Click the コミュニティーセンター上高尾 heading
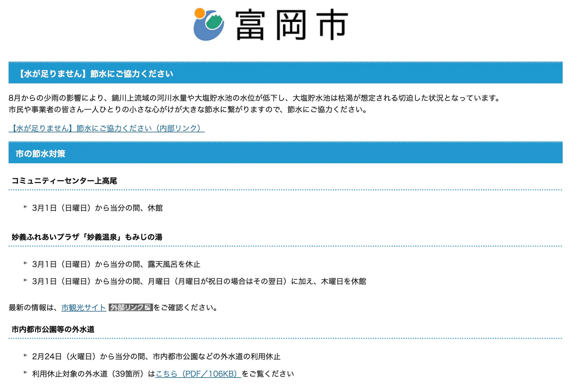This screenshot has width=573, height=392. (64, 181)
